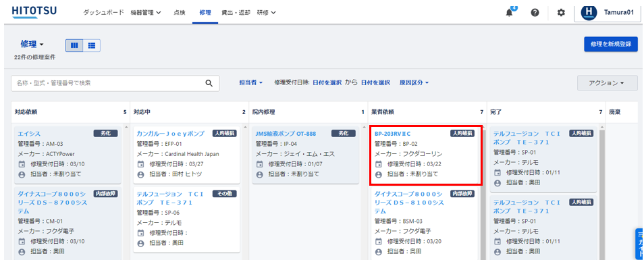Click the その他 tag on SP-06 card

click(x=225, y=193)
